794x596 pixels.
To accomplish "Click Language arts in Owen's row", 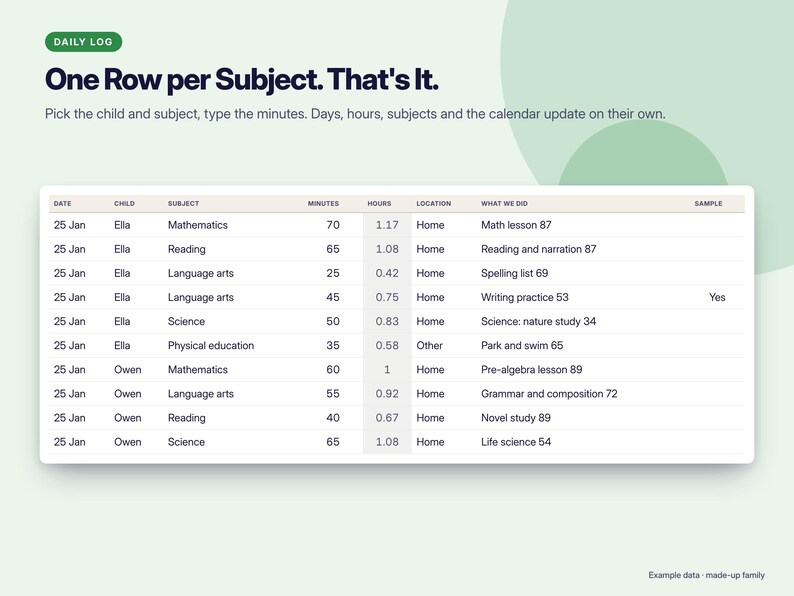I will click(x=201, y=394).
